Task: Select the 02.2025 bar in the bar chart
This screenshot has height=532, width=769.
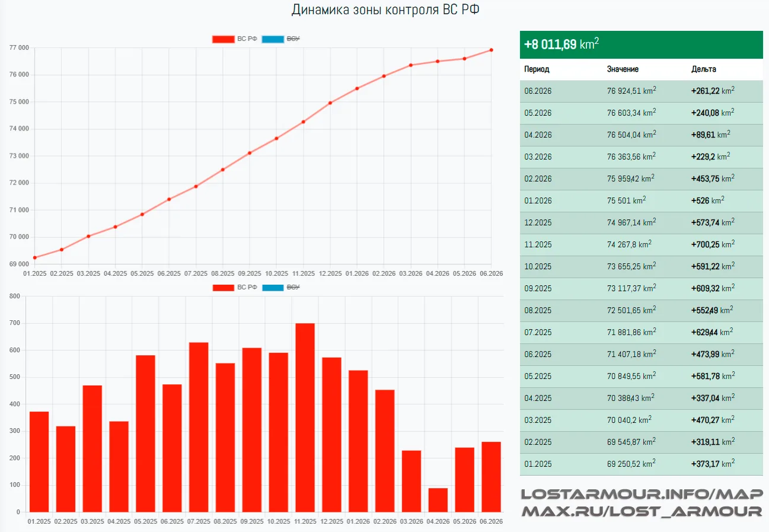Action: click(66, 469)
